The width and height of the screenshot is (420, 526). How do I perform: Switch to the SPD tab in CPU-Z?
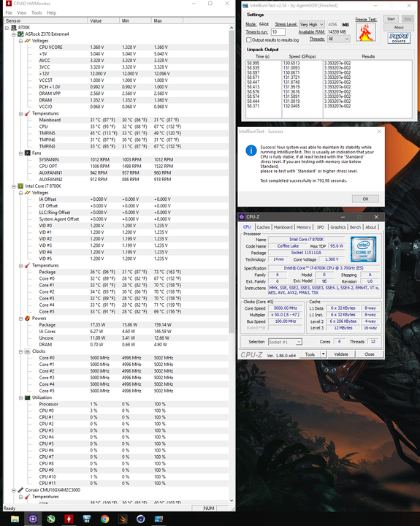coord(321,227)
